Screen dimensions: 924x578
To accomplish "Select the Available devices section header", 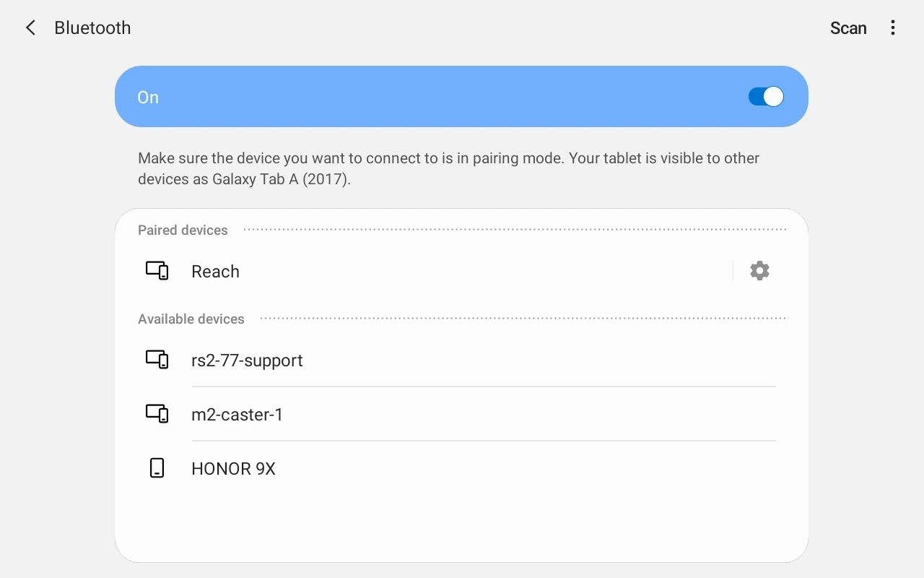I will coord(191,319).
